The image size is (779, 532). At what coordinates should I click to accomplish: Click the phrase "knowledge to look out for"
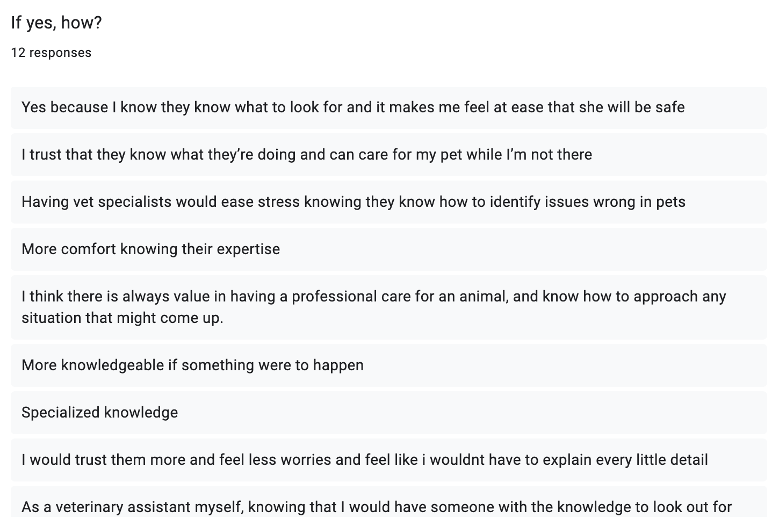[644, 507]
